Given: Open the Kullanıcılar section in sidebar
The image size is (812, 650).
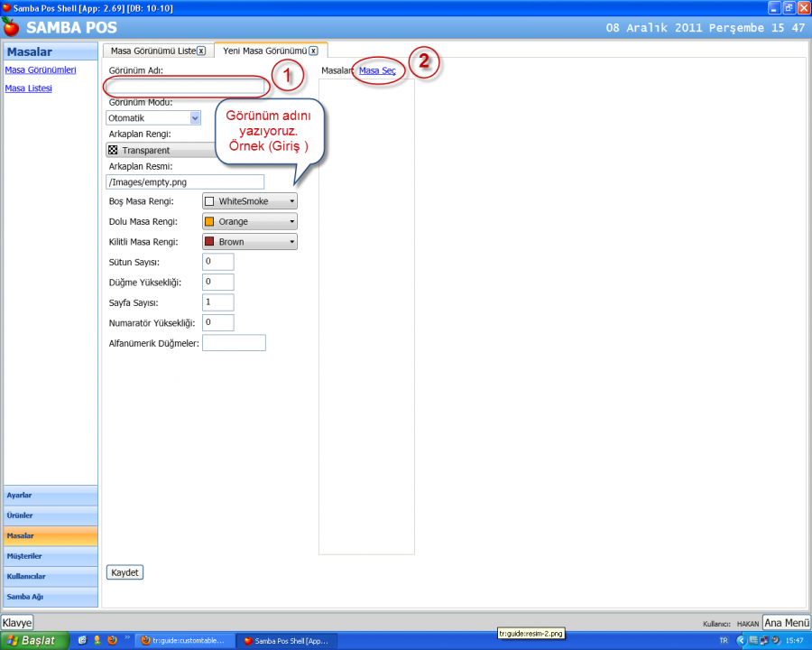Looking at the screenshot, I should pyautogui.click(x=51, y=576).
